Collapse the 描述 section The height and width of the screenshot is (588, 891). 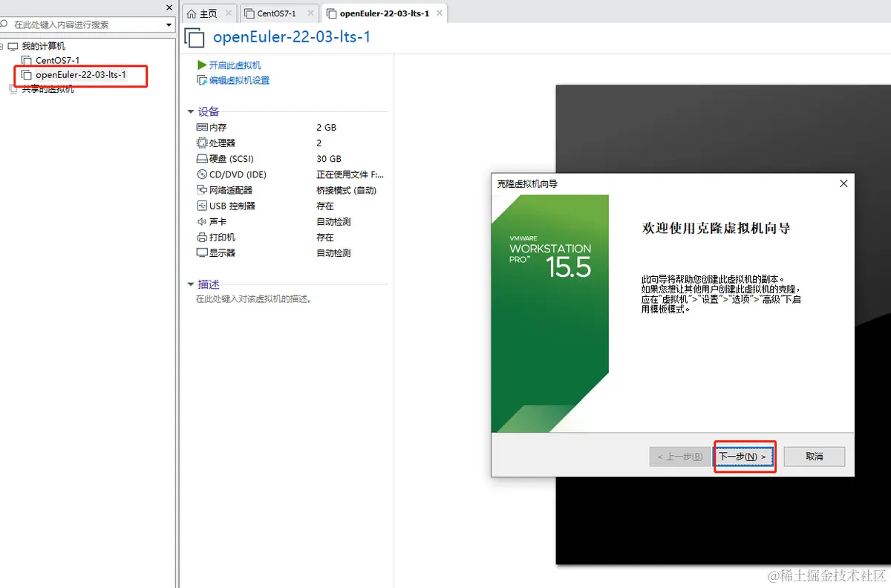tap(190, 284)
